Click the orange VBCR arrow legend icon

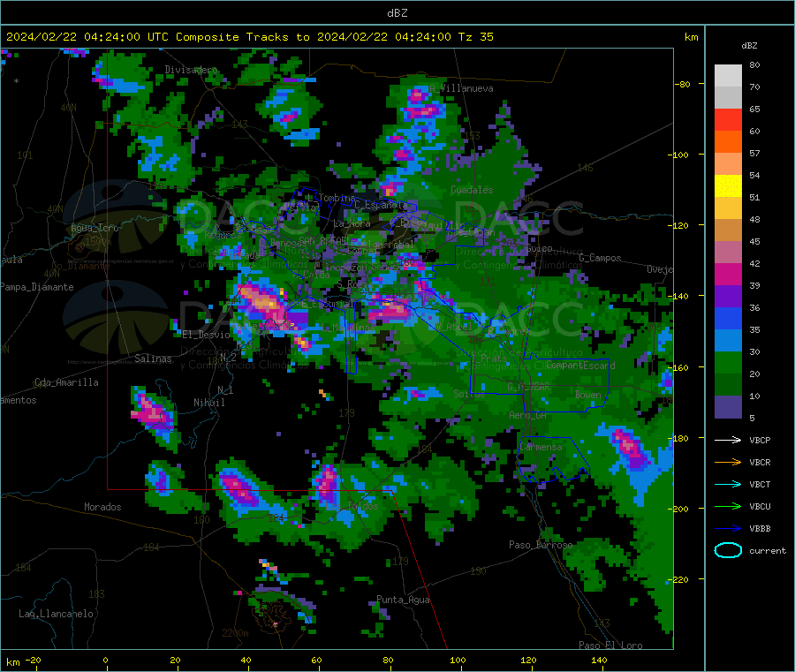click(x=728, y=462)
